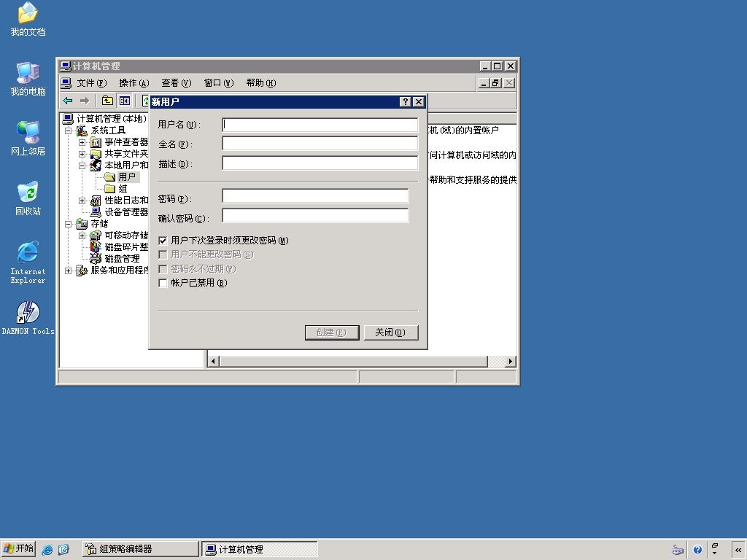747x560 pixels.
Task: Expand the 事件查看器 tree node
Action: (x=82, y=142)
